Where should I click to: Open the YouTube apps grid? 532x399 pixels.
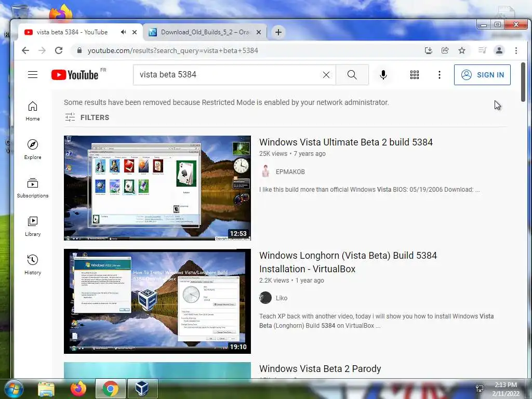[x=414, y=75]
